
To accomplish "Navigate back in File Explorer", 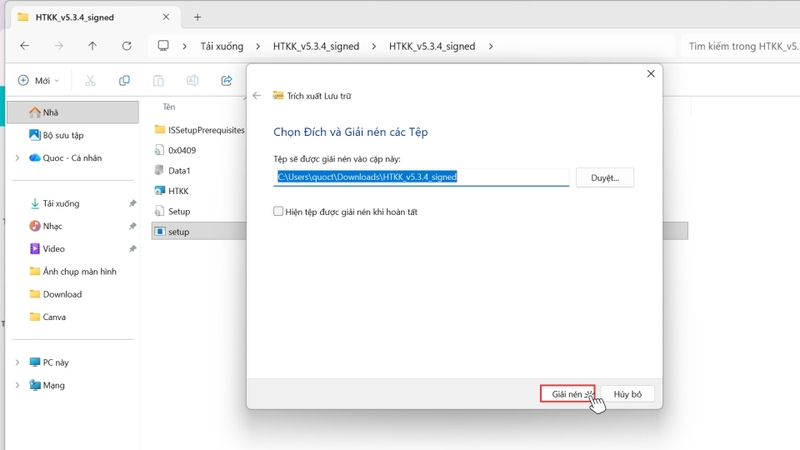I will [x=24, y=46].
